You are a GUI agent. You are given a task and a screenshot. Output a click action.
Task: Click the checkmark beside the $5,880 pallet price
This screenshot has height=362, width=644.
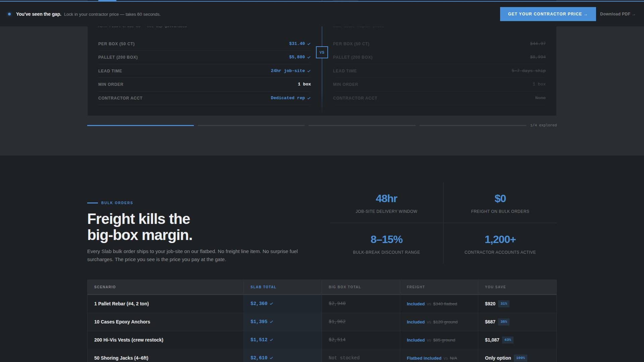pyautogui.click(x=309, y=57)
